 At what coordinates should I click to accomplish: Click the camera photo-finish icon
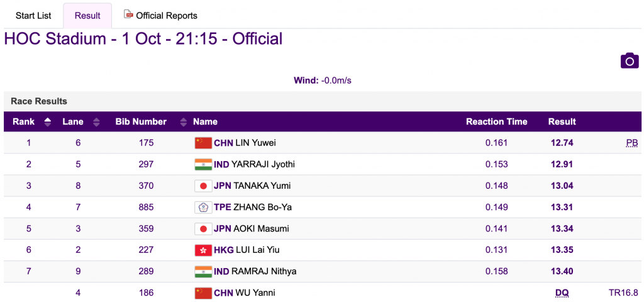pos(630,61)
